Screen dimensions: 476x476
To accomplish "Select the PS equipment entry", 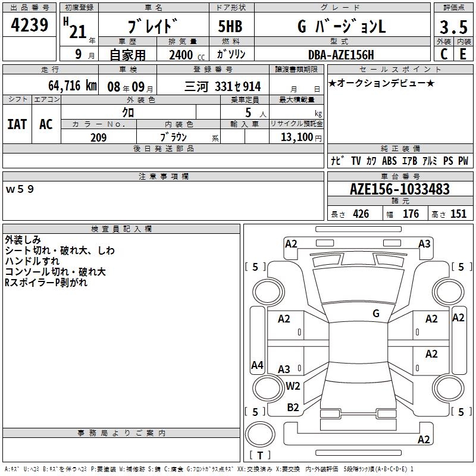I will 448,161.
